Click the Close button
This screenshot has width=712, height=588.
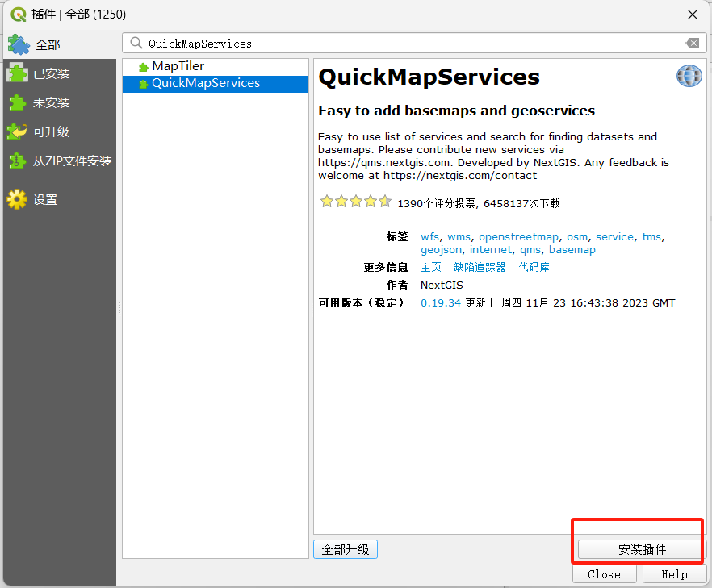pos(604,574)
